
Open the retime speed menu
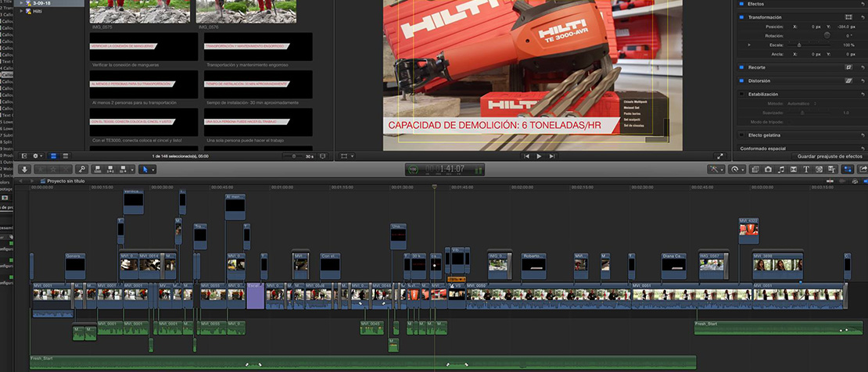click(738, 170)
